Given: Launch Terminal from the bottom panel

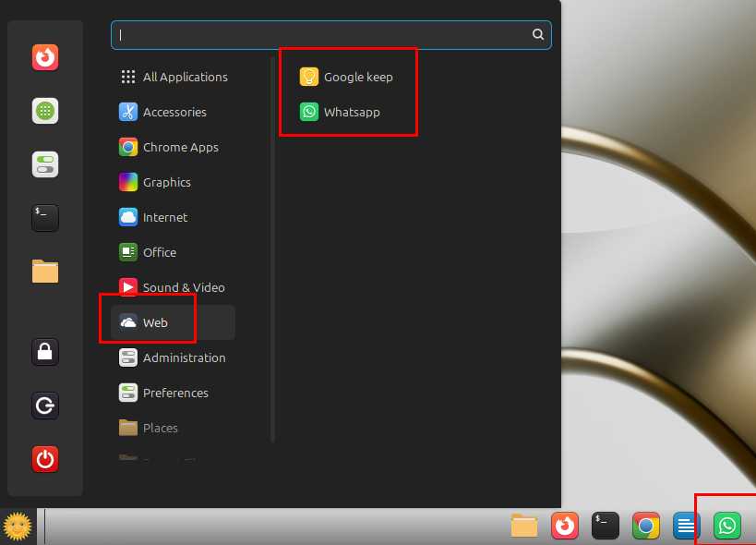Looking at the screenshot, I should click(x=605, y=526).
